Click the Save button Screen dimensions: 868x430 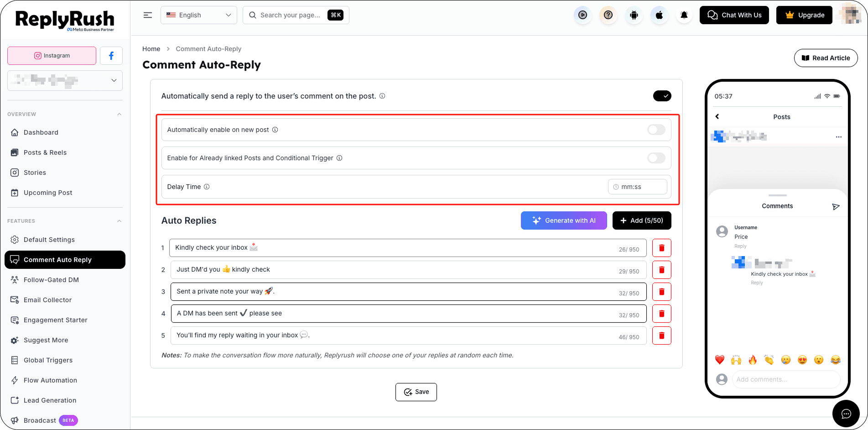[416, 392]
